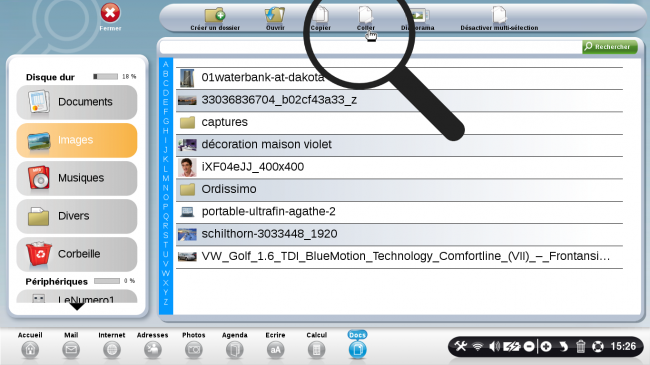Image resolution: width=650 pixels, height=365 pixels.
Task: Jump to letter S in index
Action: tap(165, 235)
